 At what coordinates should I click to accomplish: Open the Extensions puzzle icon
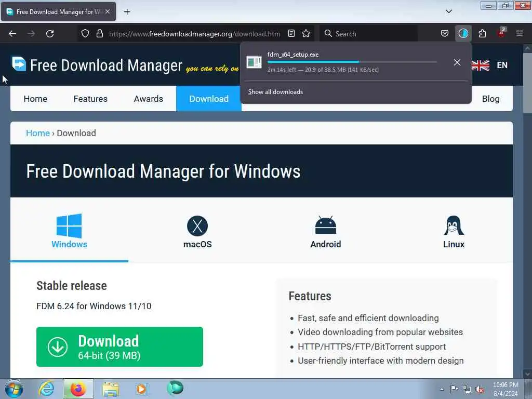[482, 34]
